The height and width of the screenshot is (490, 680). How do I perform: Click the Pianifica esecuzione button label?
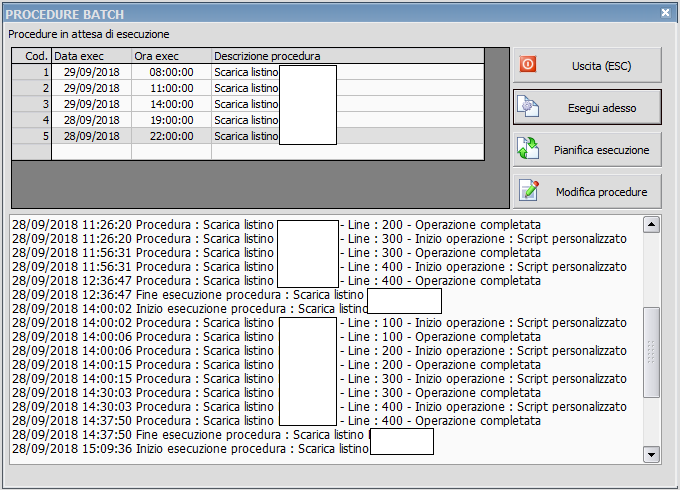tap(602, 150)
